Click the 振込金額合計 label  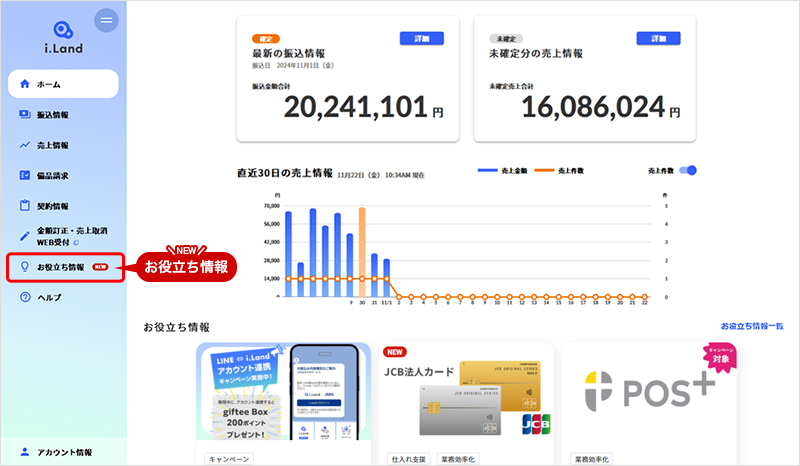point(271,86)
